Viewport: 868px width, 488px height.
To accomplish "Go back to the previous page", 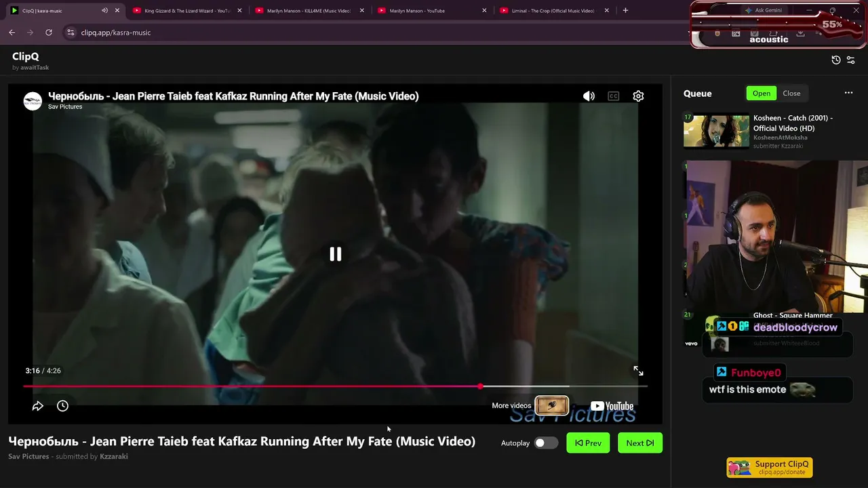I will 12,33.
